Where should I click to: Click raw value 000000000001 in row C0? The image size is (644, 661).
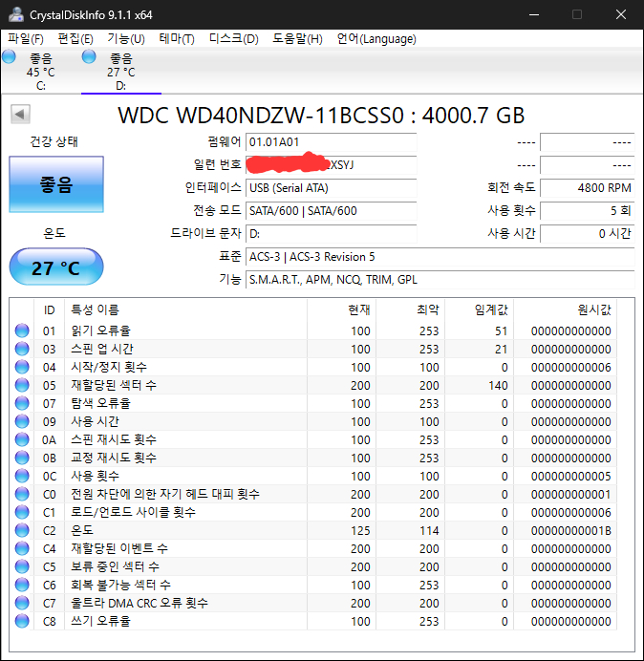[x=571, y=494]
